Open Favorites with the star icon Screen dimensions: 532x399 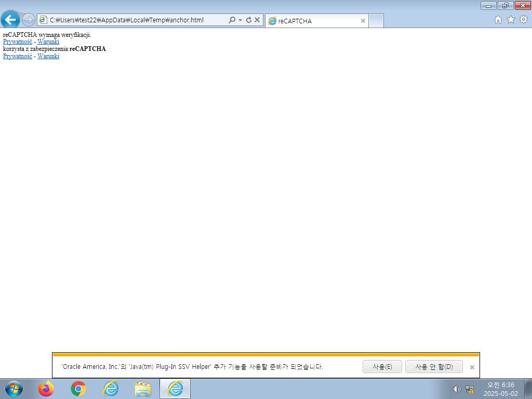[x=511, y=20]
